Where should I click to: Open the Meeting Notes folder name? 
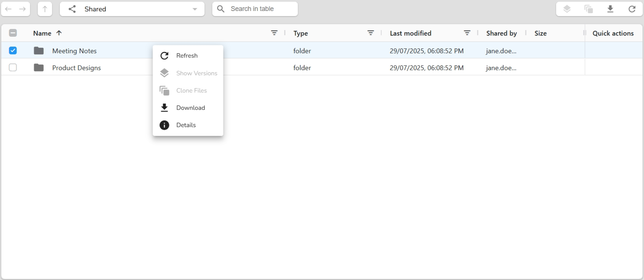point(74,51)
